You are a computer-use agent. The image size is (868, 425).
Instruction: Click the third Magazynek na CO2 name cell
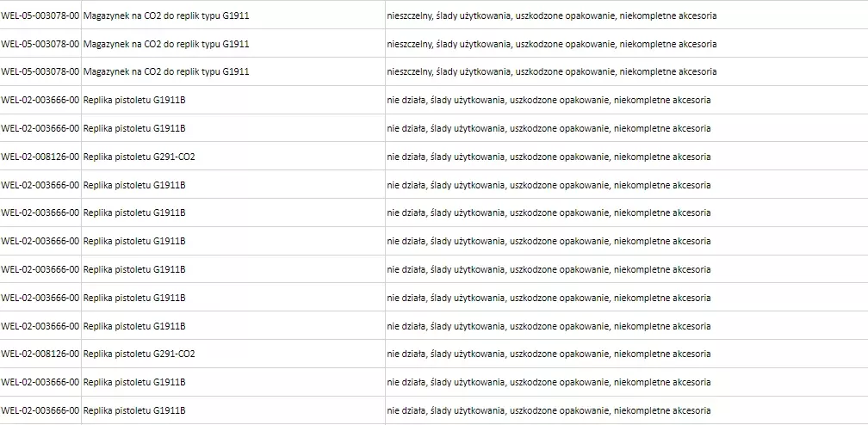(x=166, y=71)
